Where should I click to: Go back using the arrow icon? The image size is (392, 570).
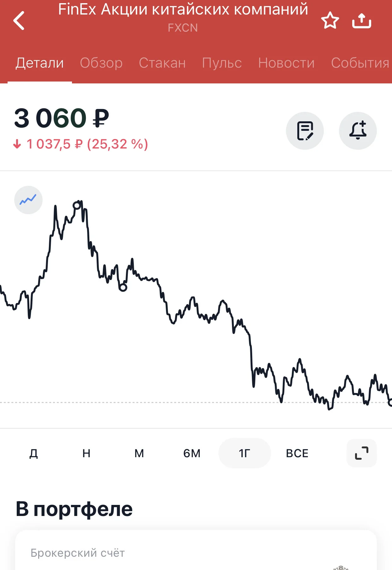pyautogui.click(x=19, y=21)
